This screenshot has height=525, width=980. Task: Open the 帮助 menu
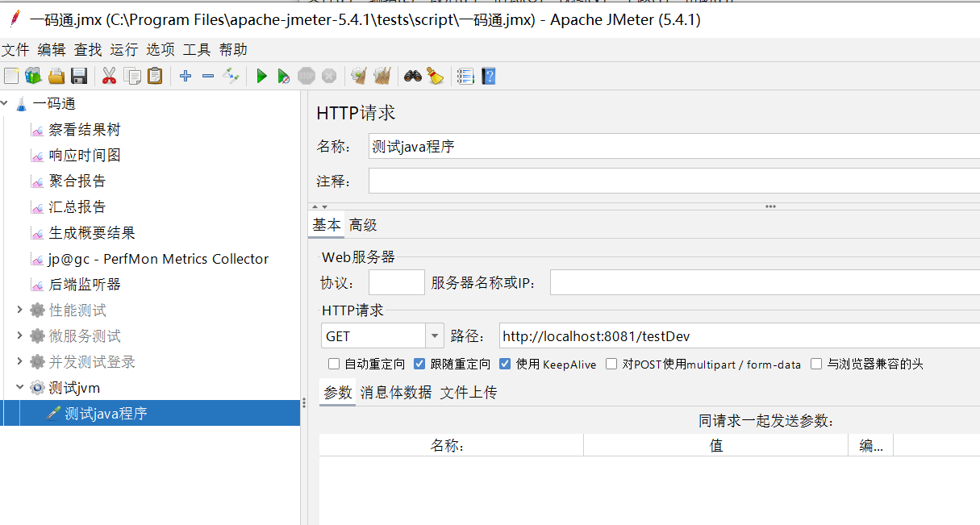pyautogui.click(x=233, y=50)
